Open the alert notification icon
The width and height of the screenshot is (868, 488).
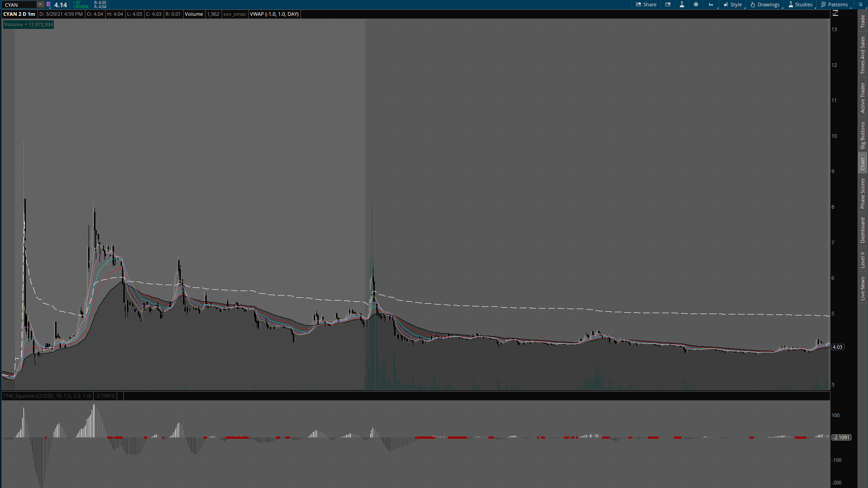click(x=668, y=5)
